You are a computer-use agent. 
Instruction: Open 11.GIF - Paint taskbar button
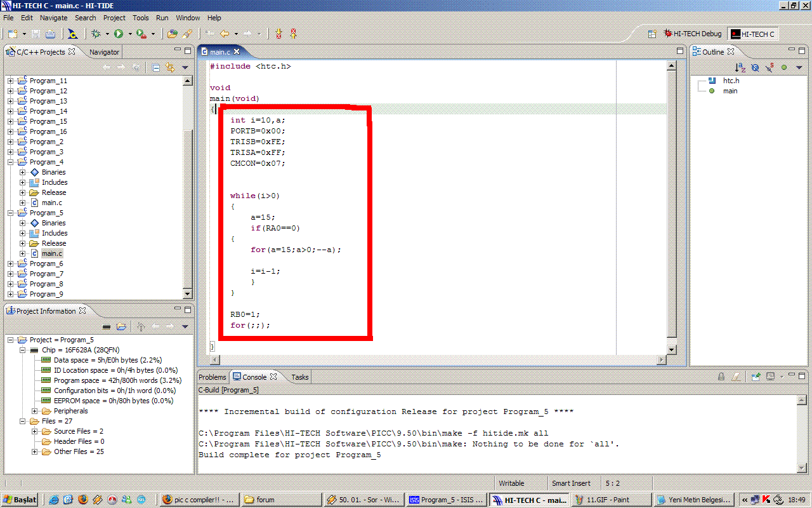612,500
